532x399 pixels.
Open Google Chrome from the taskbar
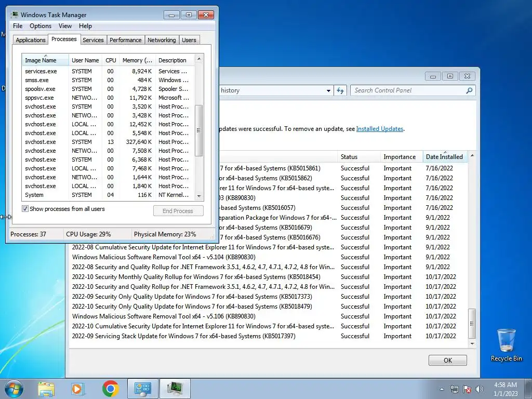111,389
